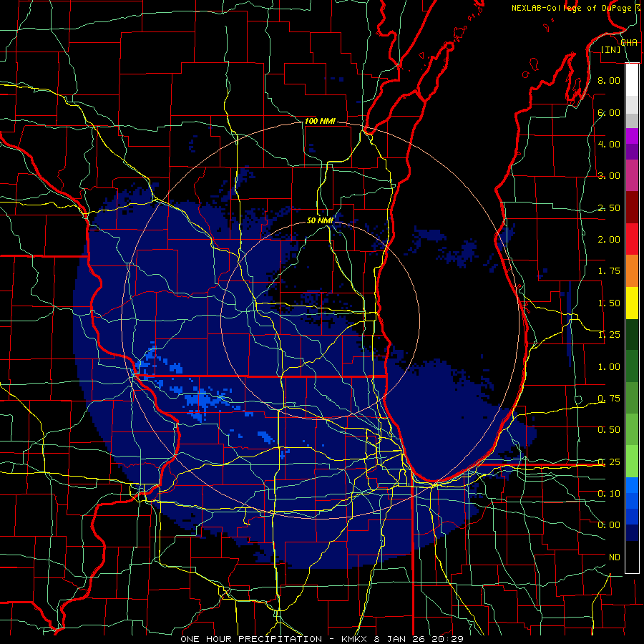Screen dimensions: 644x644
Task: Pick the white top swatch in the legend bar
Action: coord(632,80)
